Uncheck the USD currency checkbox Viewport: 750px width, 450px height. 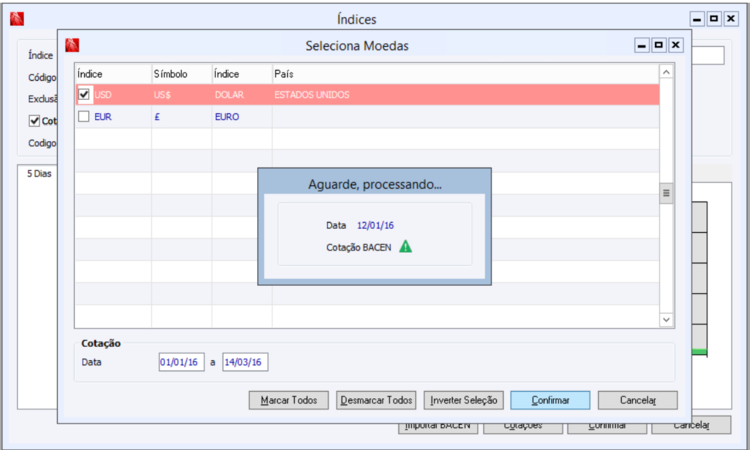click(x=84, y=94)
